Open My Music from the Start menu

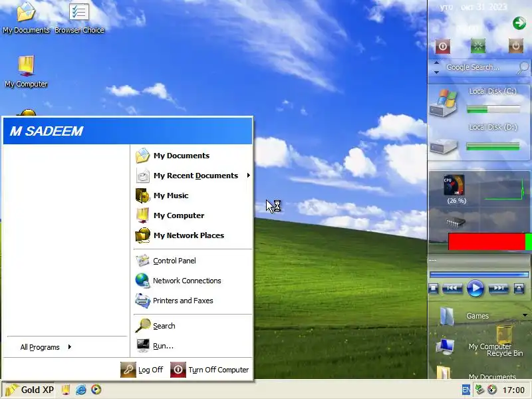193,196
